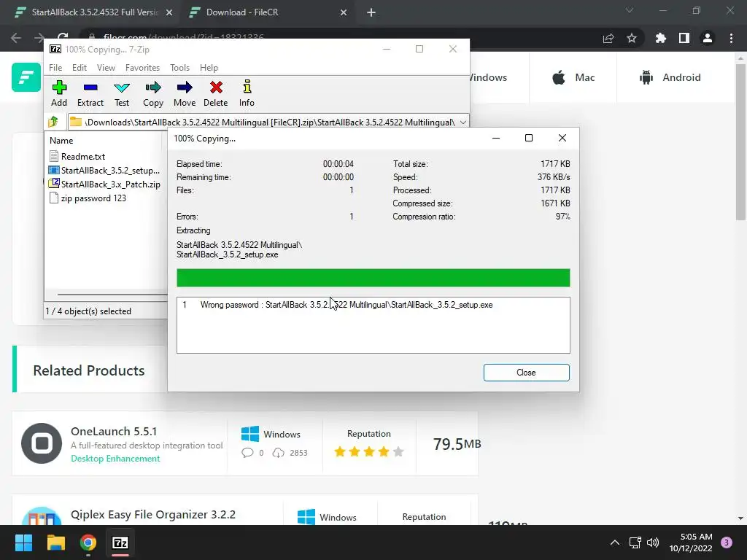The width and height of the screenshot is (747, 560).
Task: Open Mac category on FileCR
Action: coord(573,77)
